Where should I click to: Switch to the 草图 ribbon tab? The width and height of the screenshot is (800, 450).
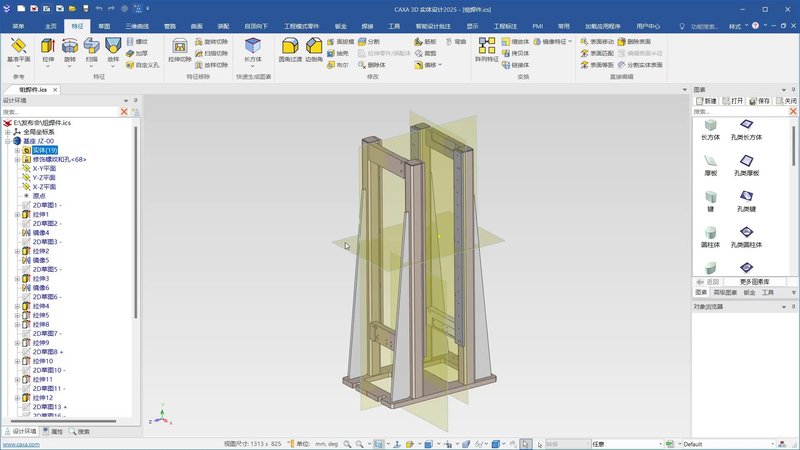tap(104, 26)
